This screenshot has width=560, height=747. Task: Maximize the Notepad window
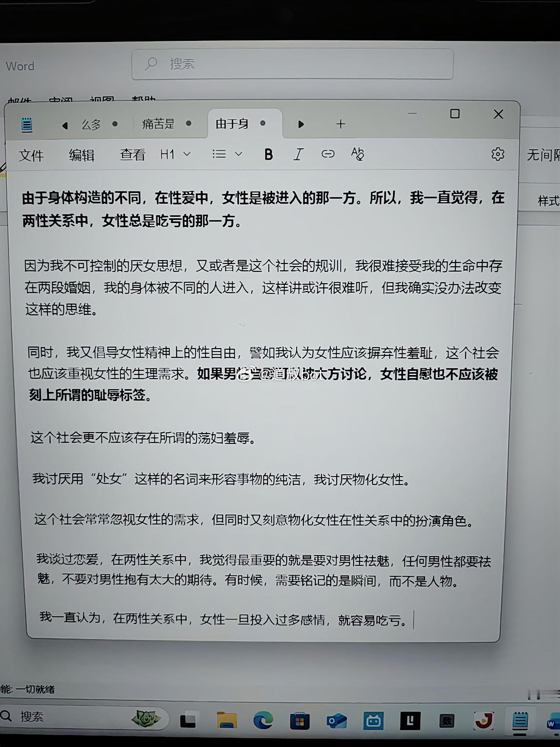click(455, 114)
